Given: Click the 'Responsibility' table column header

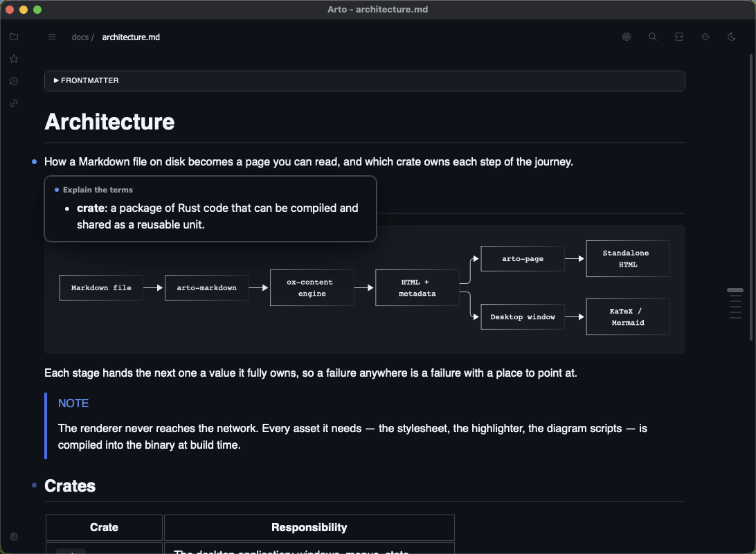Looking at the screenshot, I should pyautogui.click(x=309, y=528).
